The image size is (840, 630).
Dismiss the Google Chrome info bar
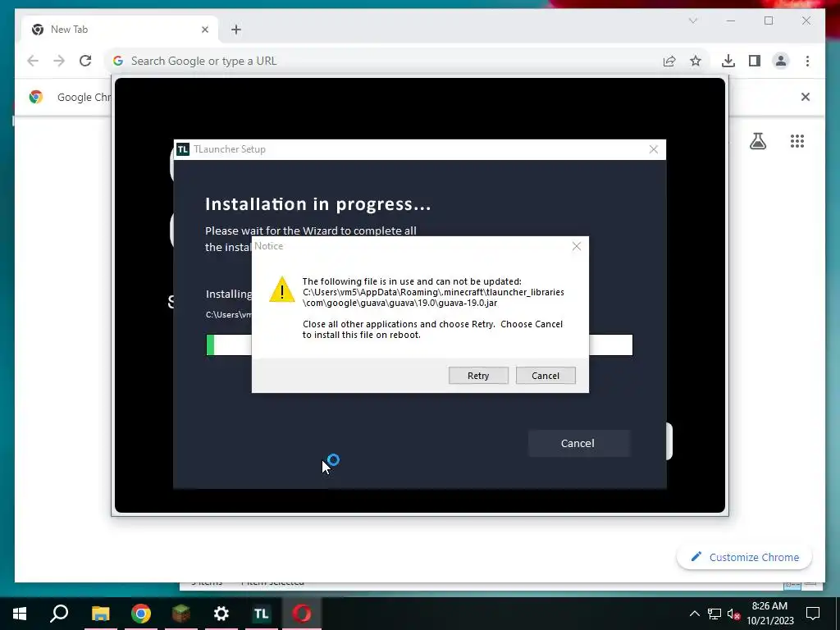click(x=806, y=97)
